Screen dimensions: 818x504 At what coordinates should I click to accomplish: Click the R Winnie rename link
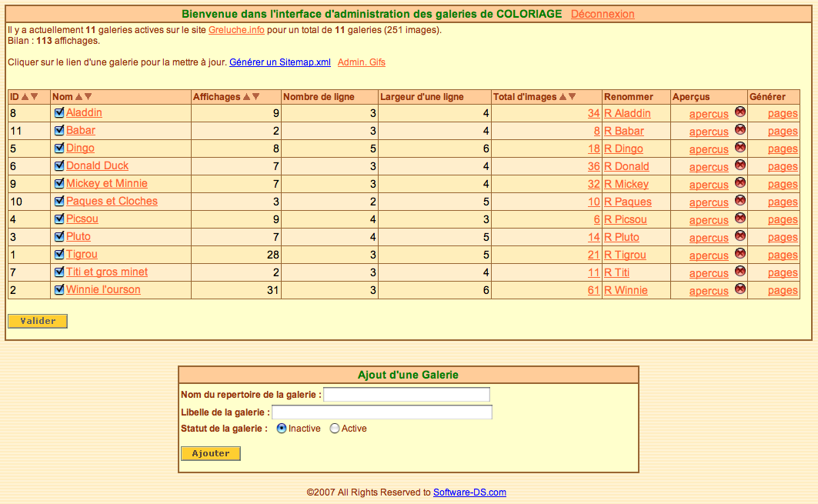626,291
